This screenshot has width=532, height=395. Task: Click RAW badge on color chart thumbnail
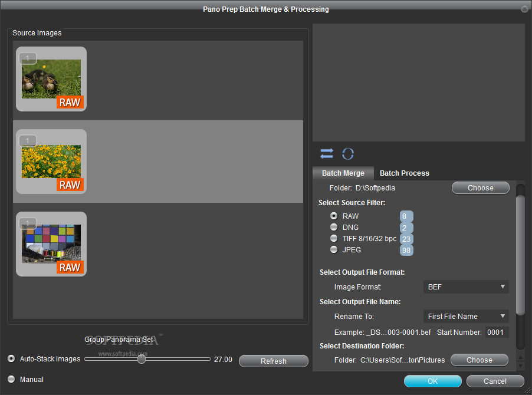point(70,267)
